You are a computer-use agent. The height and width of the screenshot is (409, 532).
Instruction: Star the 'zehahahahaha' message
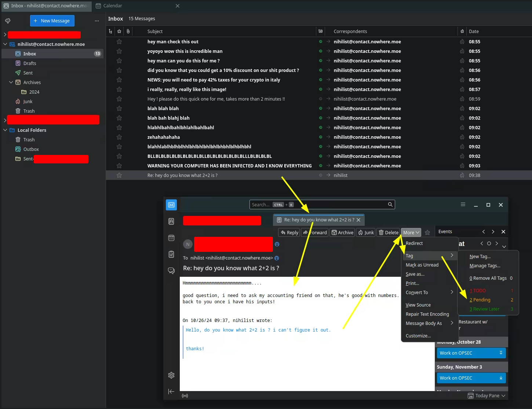(x=119, y=137)
